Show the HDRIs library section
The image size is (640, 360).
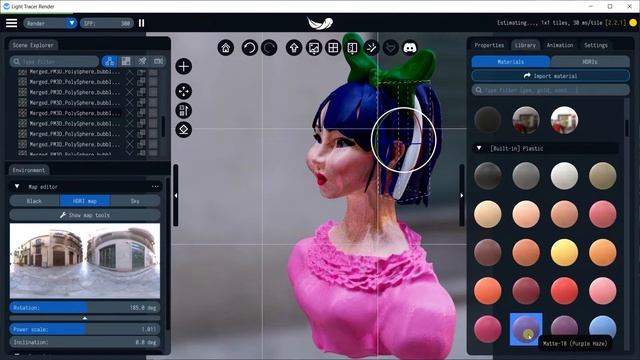tap(590, 62)
